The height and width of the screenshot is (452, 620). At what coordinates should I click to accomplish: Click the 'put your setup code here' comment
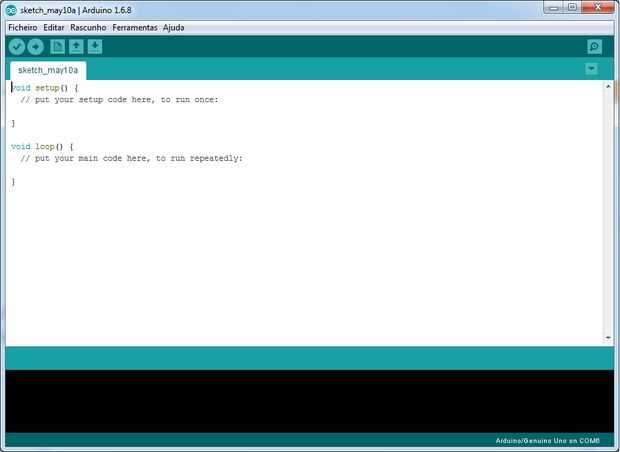click(119, 100)
